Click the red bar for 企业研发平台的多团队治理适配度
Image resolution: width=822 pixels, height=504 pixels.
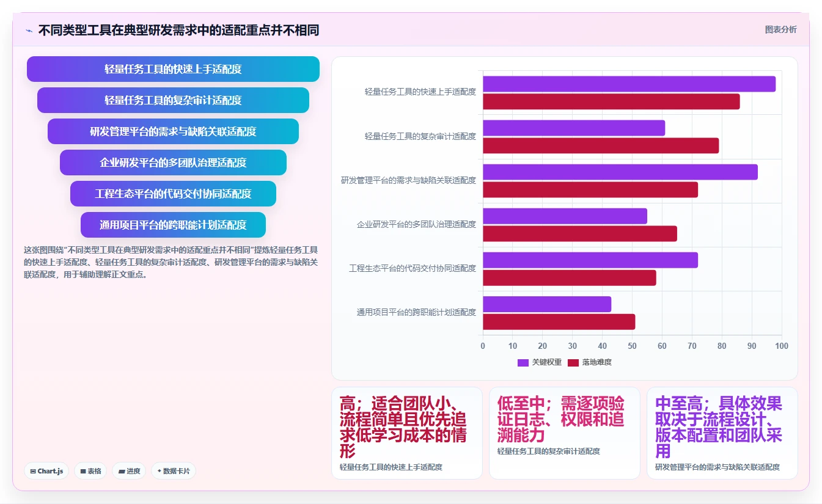(x=580, y=233)
